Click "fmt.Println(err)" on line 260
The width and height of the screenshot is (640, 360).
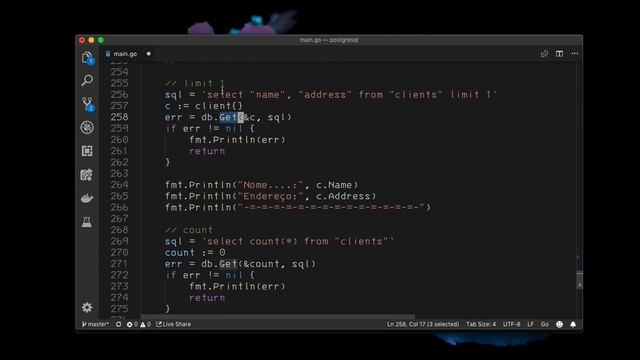tap(237, 140)
